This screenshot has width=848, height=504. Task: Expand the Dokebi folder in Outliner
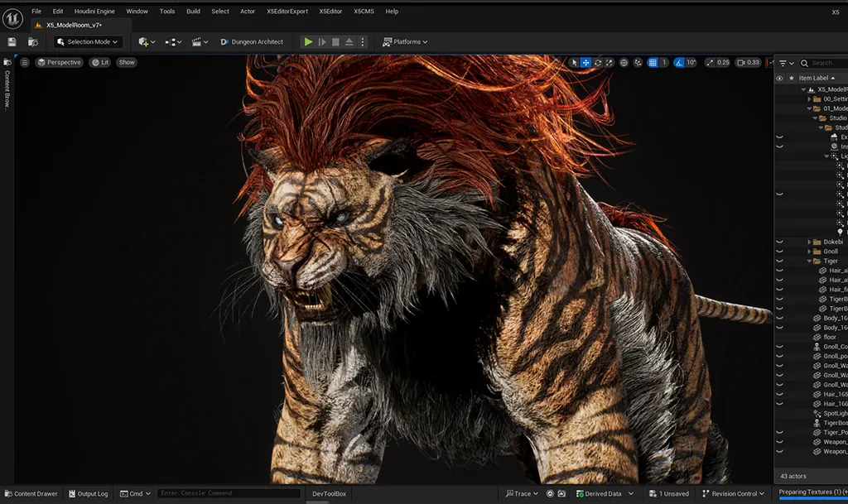click(810, 242)
